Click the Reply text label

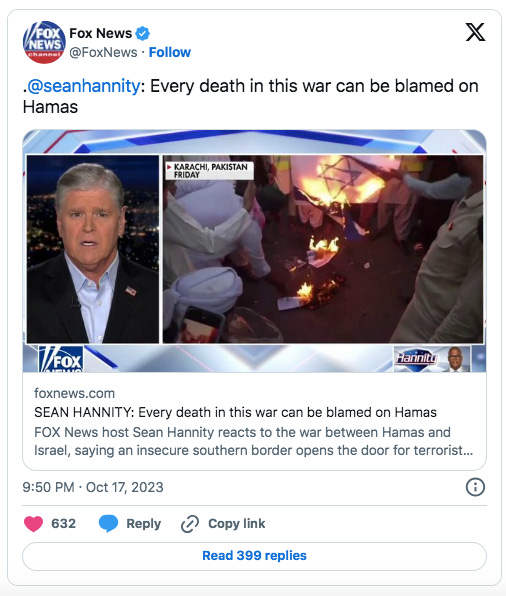pos(144,523)
